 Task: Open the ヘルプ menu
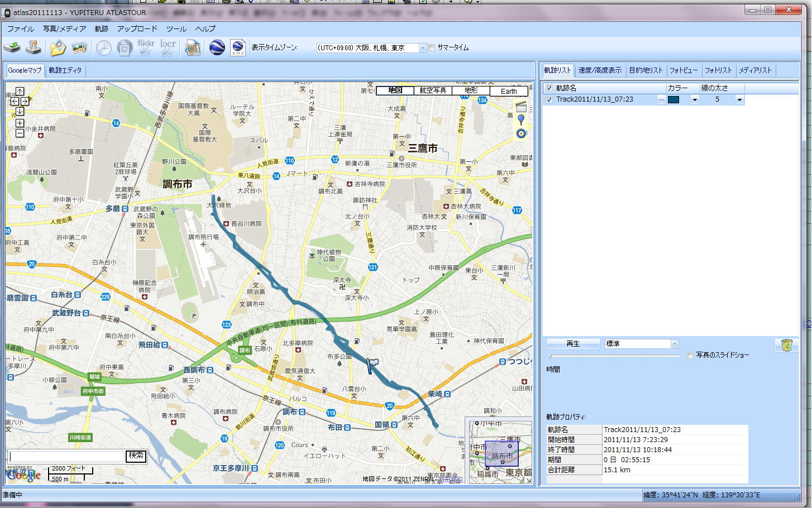[x=205, y=29]
